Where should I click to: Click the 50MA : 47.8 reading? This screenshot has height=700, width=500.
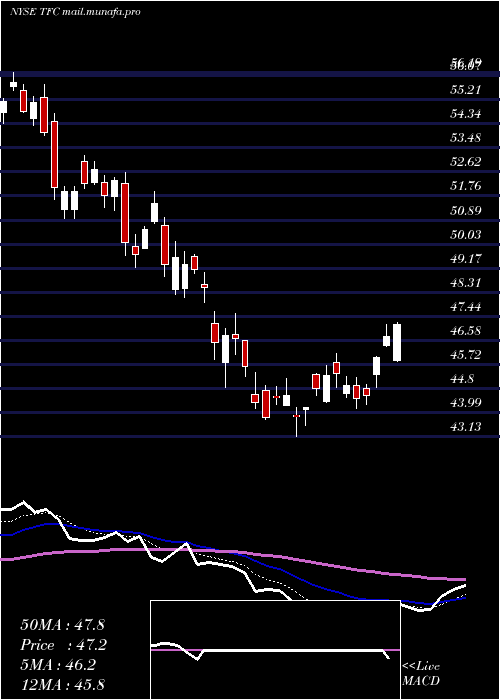(x=62, y=625)
